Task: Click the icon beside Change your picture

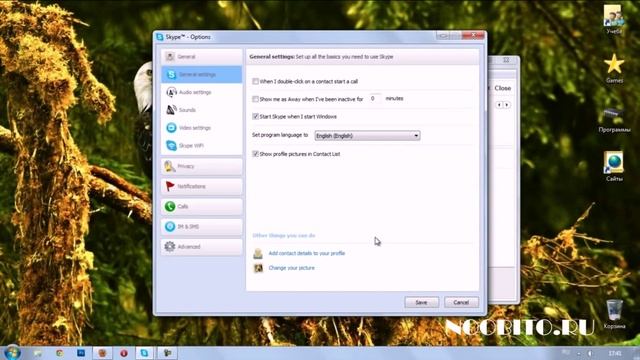Action: 258,268
